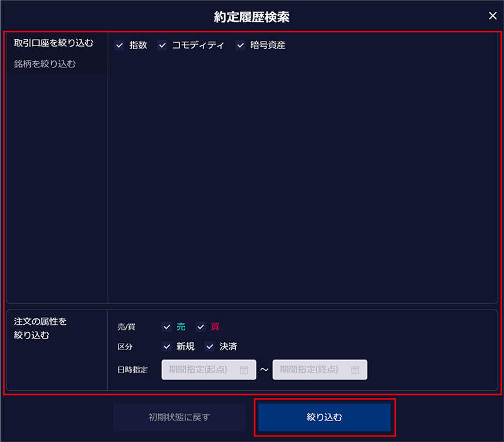This screenshot has height=442, width=504.
Task: Click the 注文の属性を絞り込む section heading
Action: [40, 328]
